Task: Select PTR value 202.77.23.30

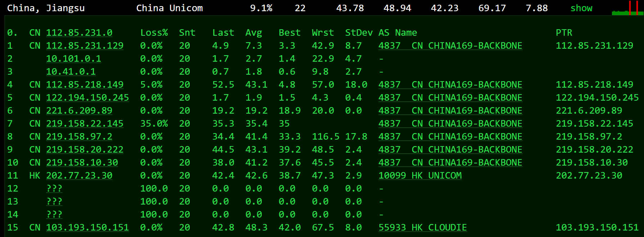Action: 589,176
